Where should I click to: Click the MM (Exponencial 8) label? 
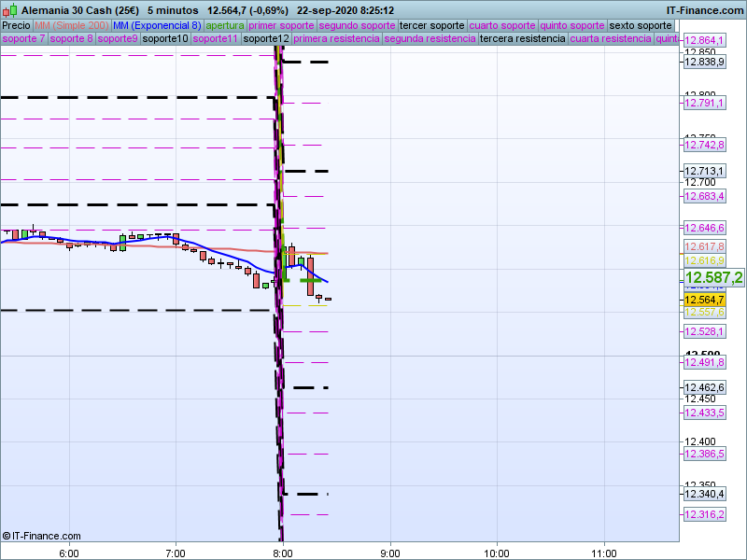[x=157, y=26]
